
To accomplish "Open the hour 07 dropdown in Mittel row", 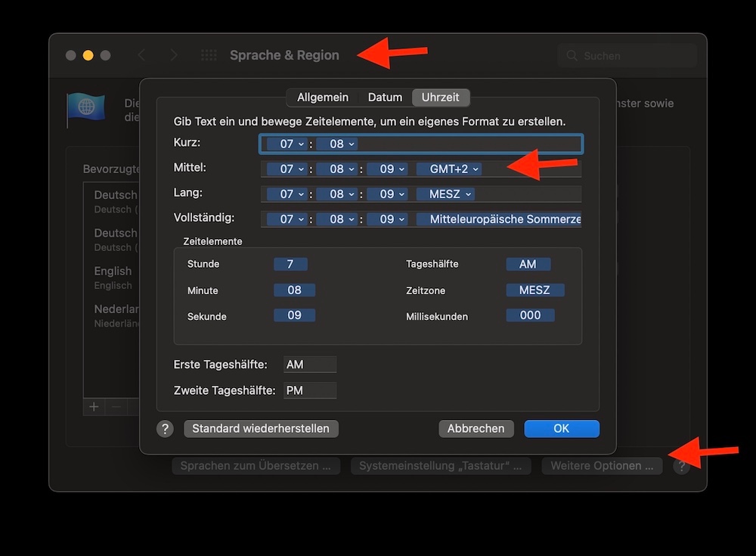I will (x=287, y=169).
